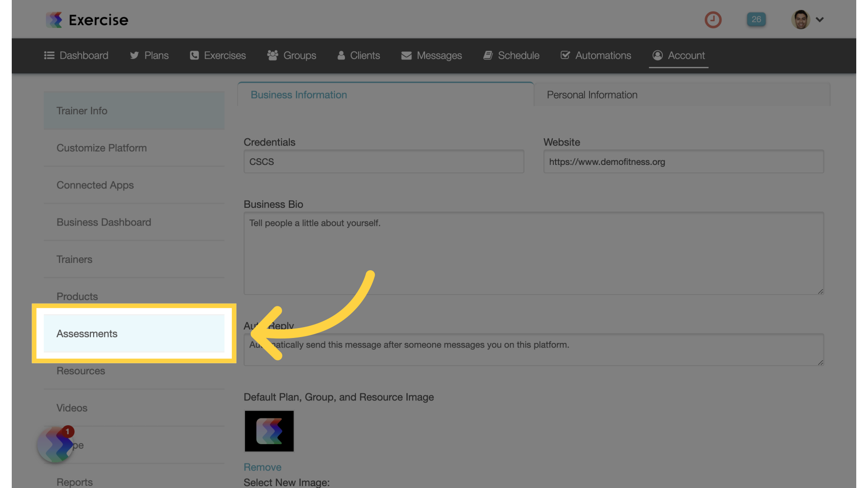Click the Automations navigation icon
The height and width of the screenshot is (488, 868).
565,55
